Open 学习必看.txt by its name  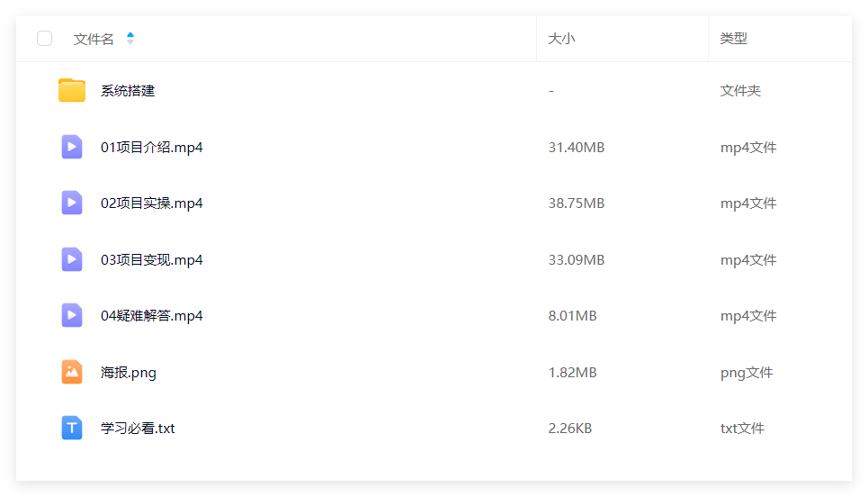click(x=138, y=429)
